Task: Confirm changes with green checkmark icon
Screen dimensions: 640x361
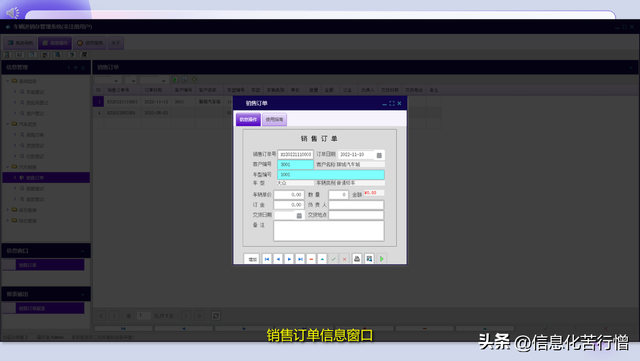Action: pyautogui.click(x=333, y=259)
